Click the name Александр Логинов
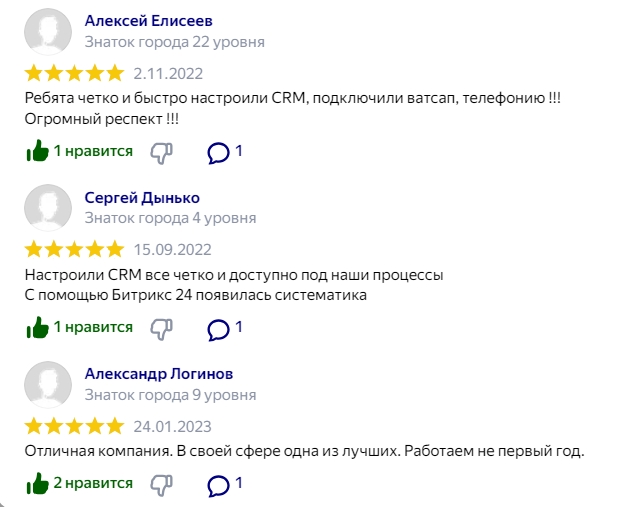The height and width of the screenshot is (507, 627). click(159, 373)
